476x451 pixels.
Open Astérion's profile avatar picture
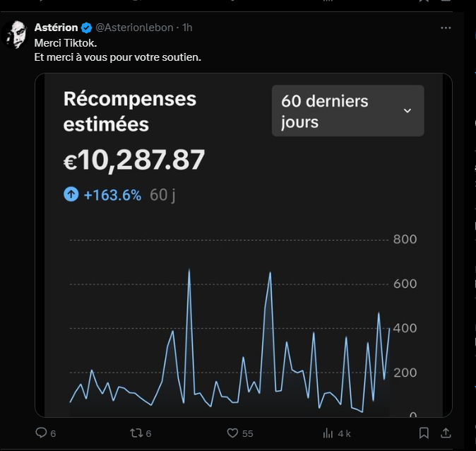click(15, 34)
